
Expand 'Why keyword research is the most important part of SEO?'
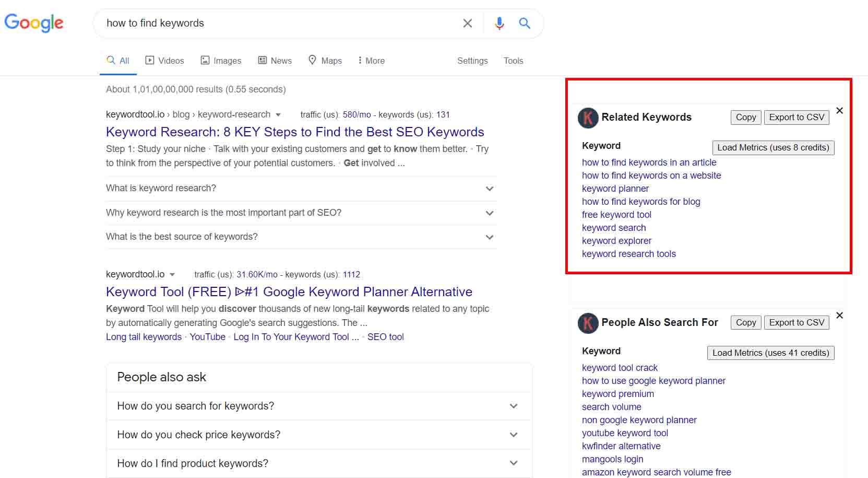tap(301, 213)
